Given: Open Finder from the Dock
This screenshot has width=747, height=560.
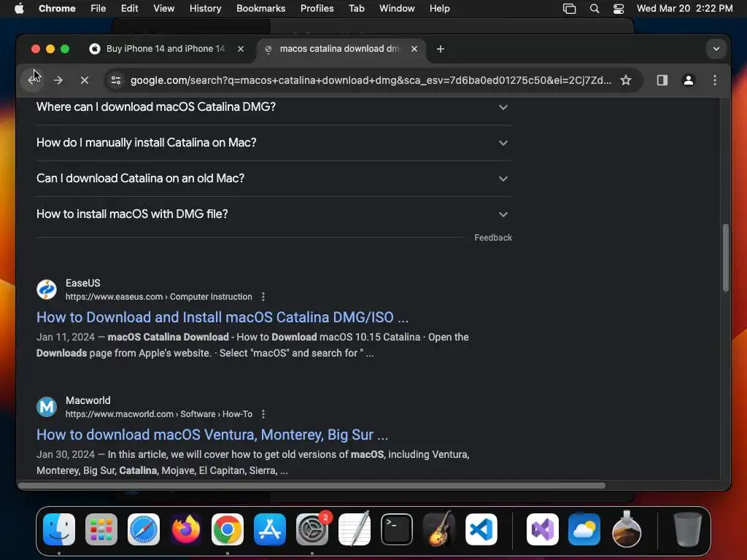Looking at the screenshot, I should click(59, 529).
